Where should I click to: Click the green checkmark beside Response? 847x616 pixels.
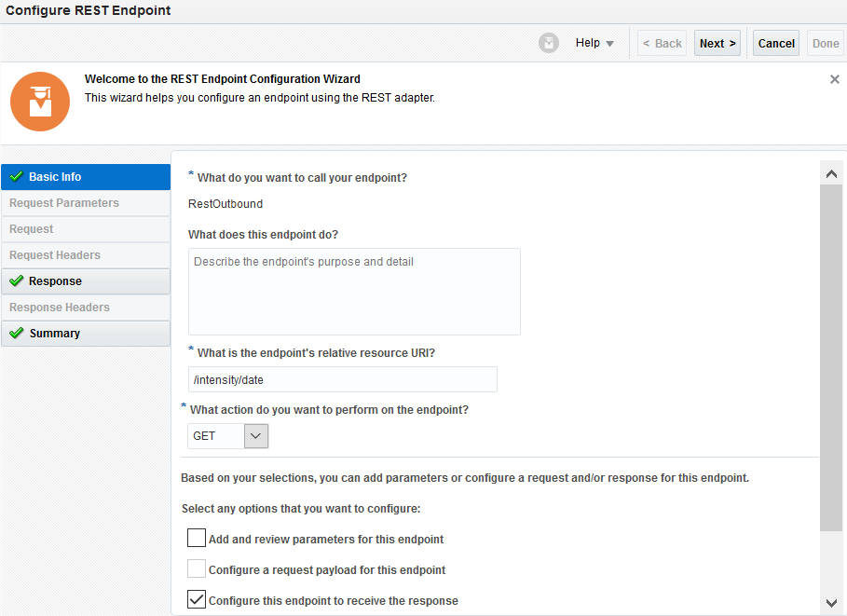pyautogui.click(x=16, y=281)
